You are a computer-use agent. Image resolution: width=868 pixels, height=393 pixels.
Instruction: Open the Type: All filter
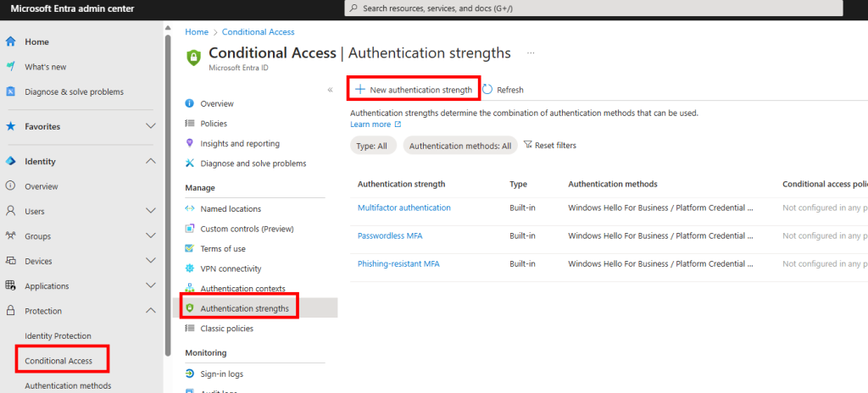[374, 146]
